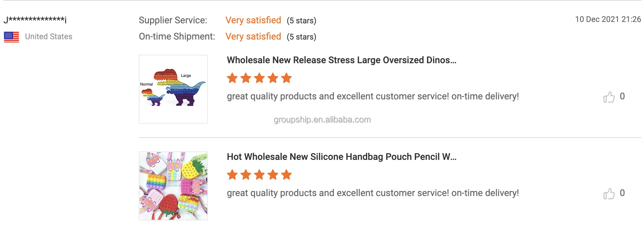
Task: Click Very satisfied beside Supplier Service
Action: click(253, 20)
